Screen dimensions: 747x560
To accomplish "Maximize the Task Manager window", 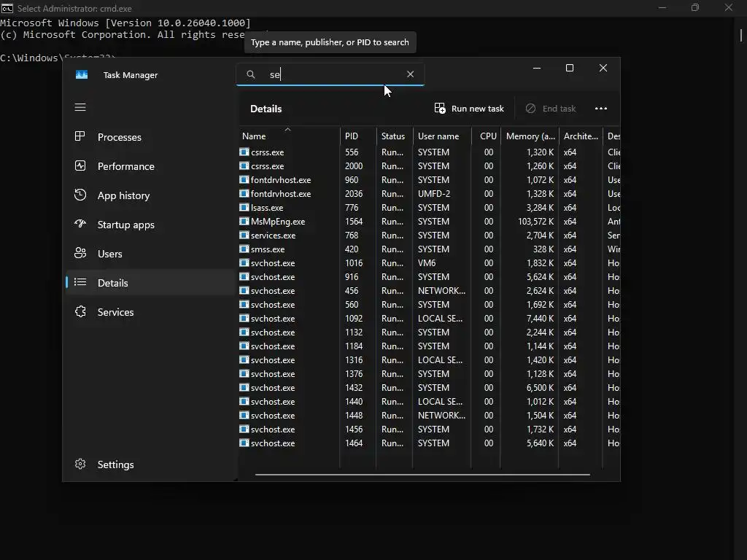I will [x=569, y=68].
